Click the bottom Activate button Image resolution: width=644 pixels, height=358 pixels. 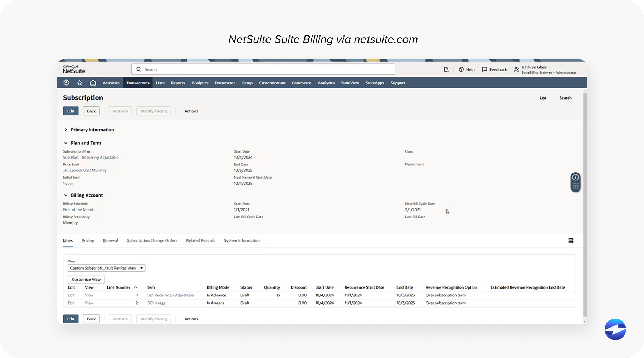coord(120,319)
